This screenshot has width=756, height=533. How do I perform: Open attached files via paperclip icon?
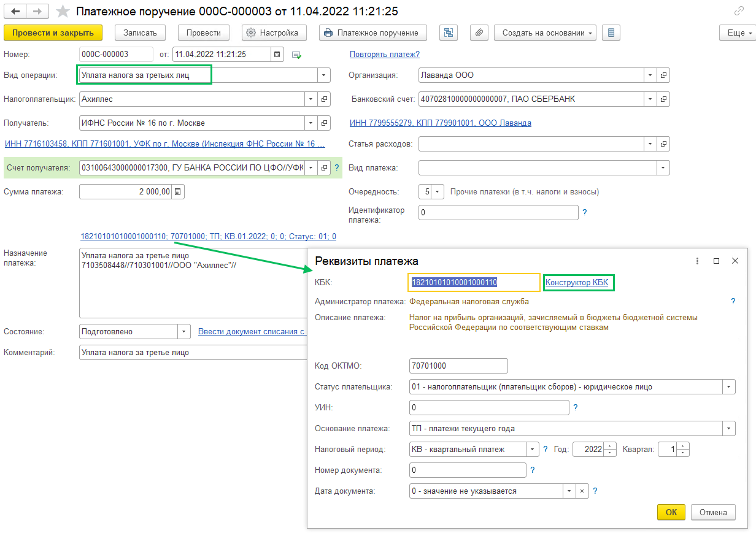tap(479, 33)
